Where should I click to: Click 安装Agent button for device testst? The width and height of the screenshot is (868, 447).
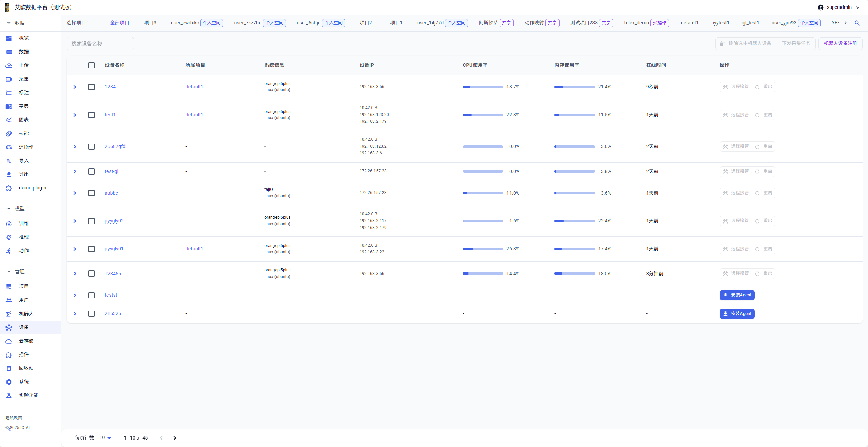click(x=737, y=295)
